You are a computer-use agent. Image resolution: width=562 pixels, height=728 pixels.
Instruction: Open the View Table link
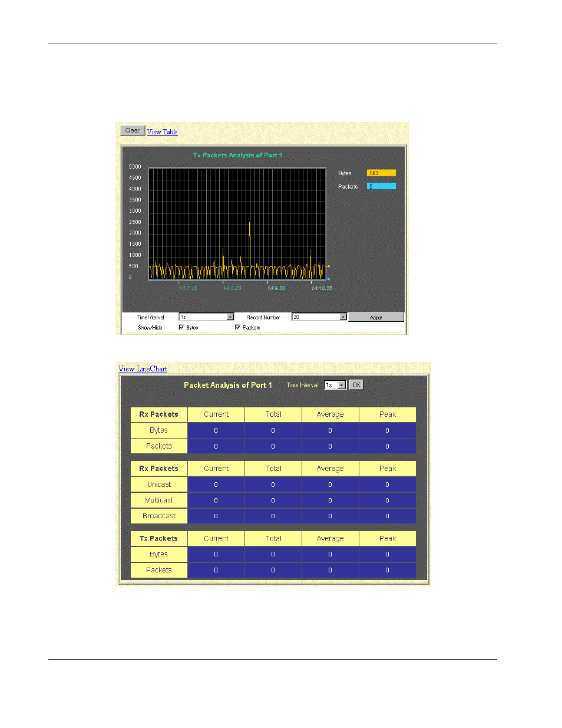coord(162,131)
